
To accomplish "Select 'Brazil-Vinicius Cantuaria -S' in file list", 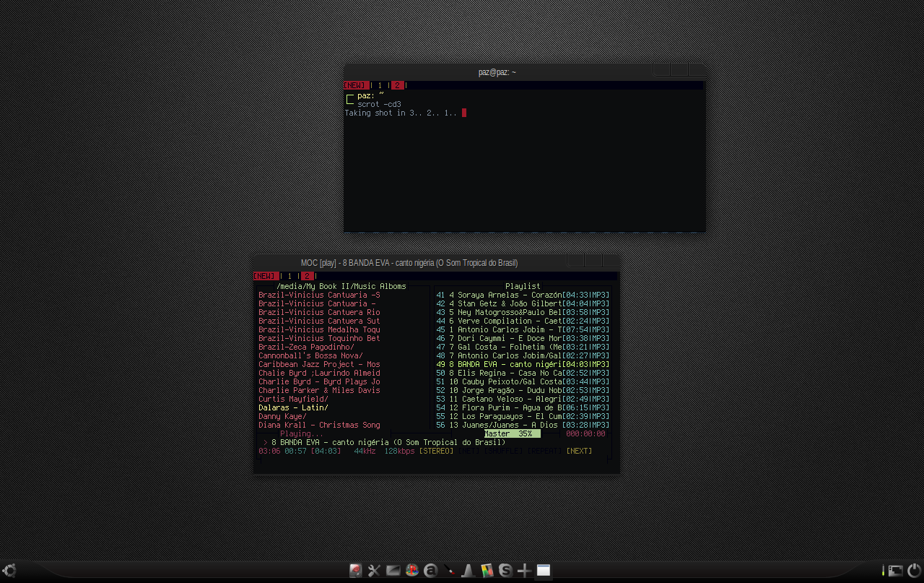I will 319,295.
